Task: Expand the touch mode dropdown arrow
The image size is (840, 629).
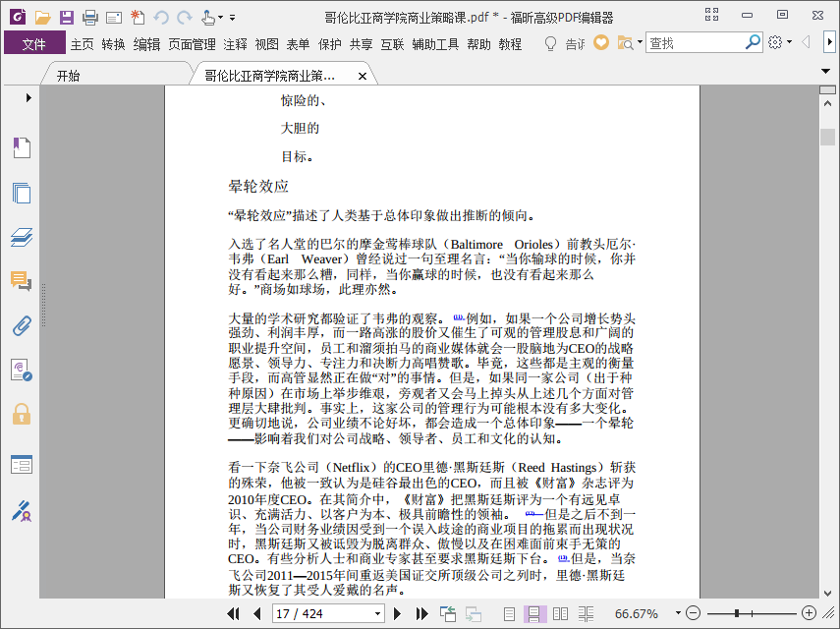Action: 220,18
